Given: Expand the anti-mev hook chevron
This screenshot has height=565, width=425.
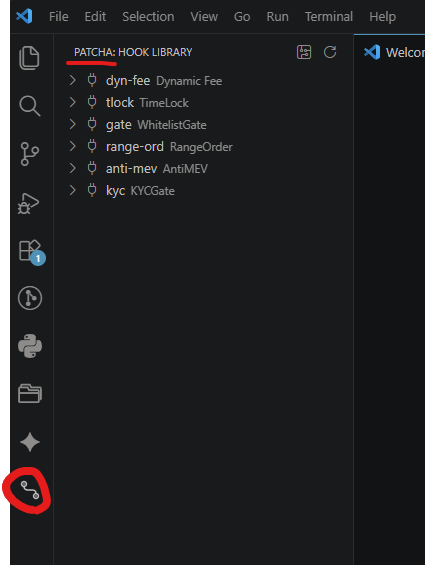Looking at the screenshot, I should (72, 168).
